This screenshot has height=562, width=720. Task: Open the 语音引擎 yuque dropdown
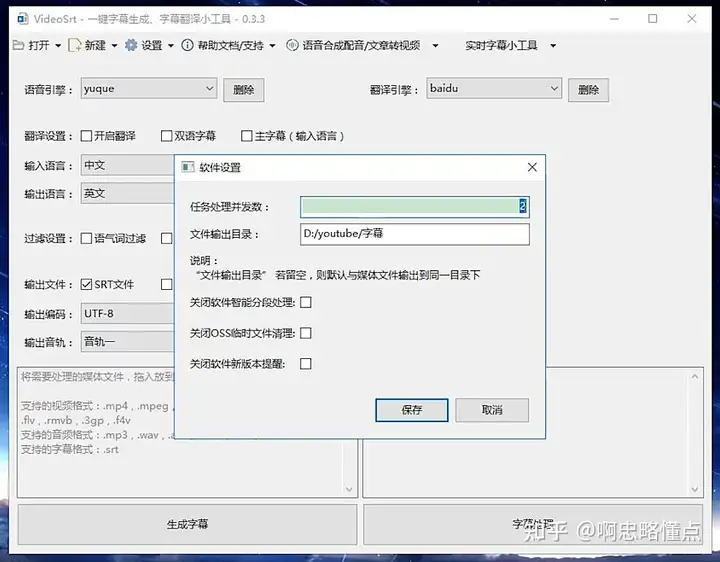(x=149, y=88)
